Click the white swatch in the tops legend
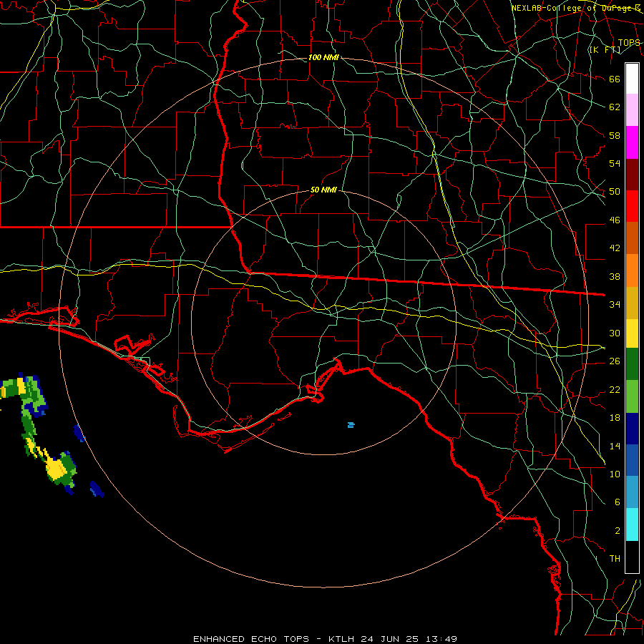Screen dimensions: 644x644 [x=632, y=79]
